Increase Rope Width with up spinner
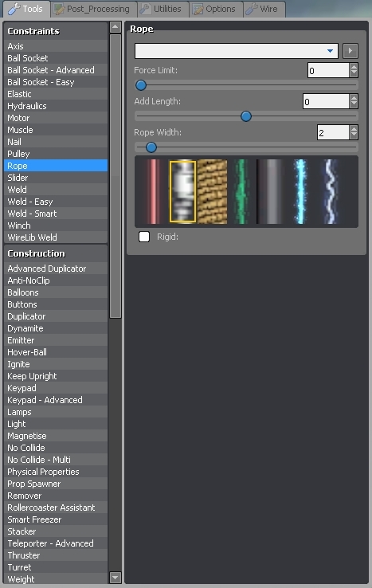372x588 pixels. click(354, 128)
